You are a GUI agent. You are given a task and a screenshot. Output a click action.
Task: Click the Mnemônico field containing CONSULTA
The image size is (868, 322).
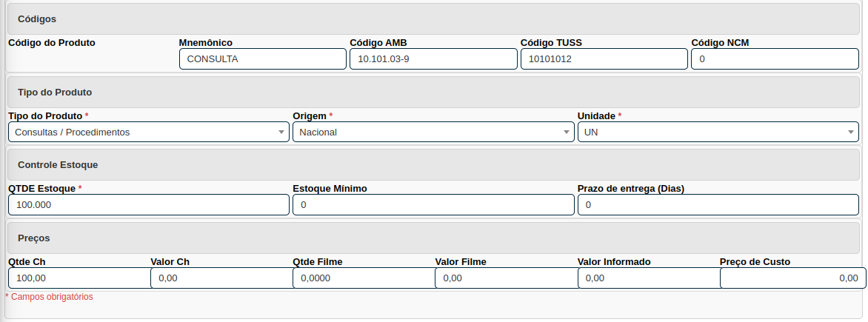click(262, 59)
